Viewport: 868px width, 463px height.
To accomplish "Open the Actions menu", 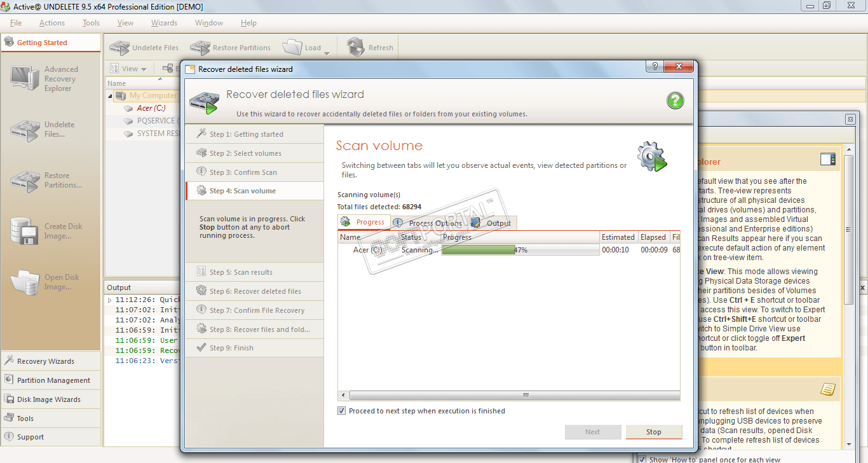I will (x=52, y=23).
